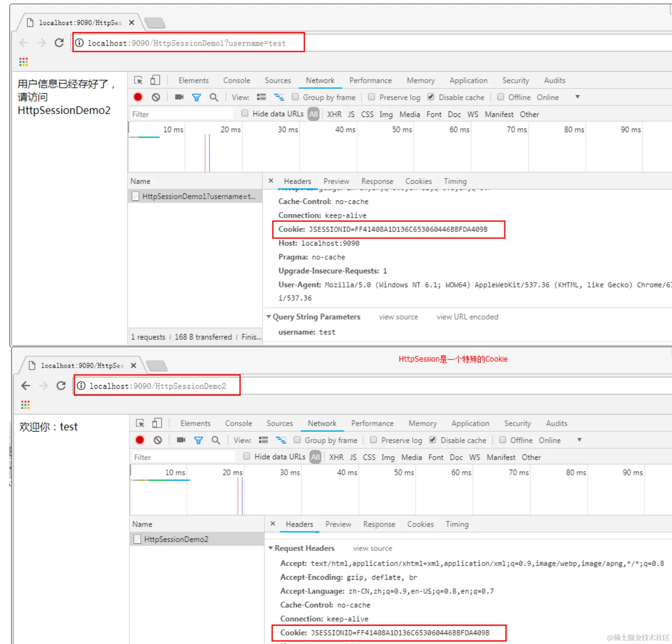The image size is (672, 644).
Task: Toggle device toolbar icon in bottom DevTools
Action: pos(157,423)
